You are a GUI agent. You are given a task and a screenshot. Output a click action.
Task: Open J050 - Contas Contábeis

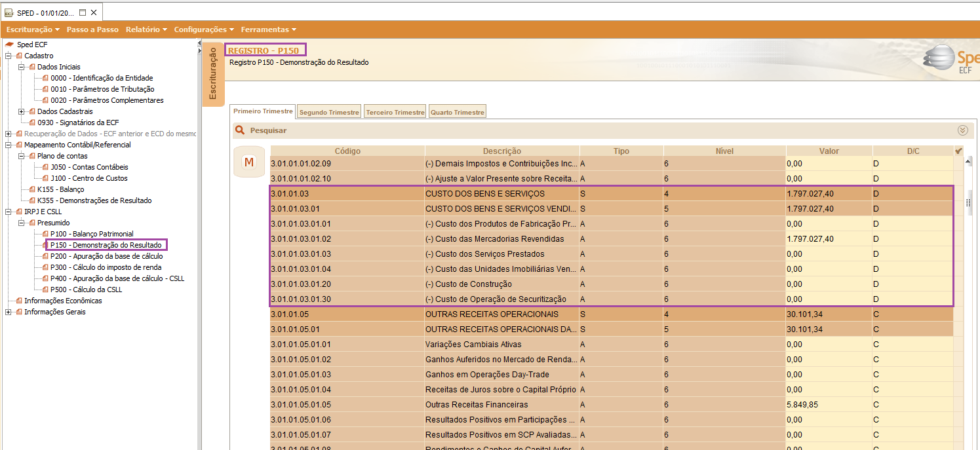pos(89,167)
